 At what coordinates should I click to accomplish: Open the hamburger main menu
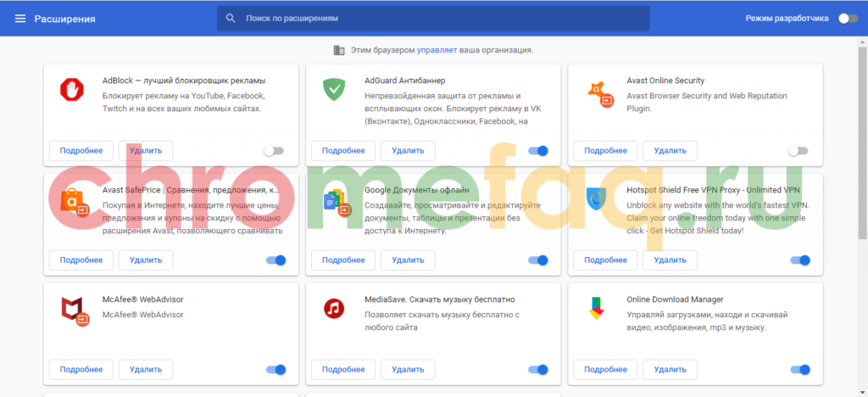[20, 18]
